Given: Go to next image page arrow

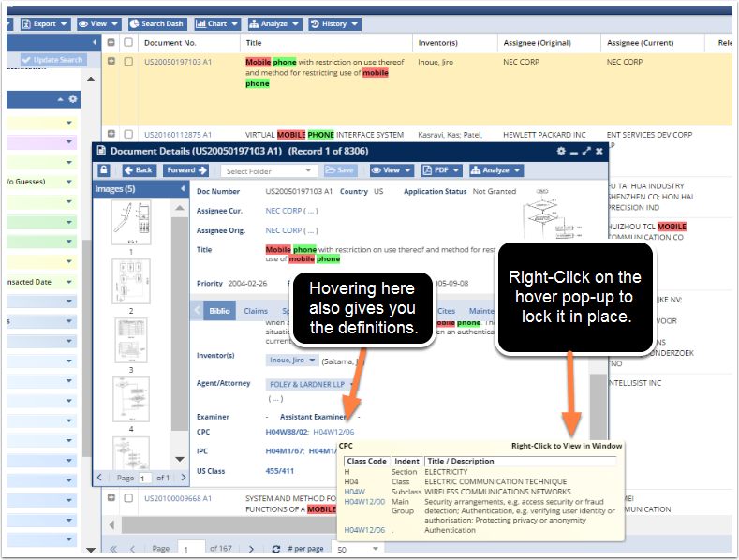Looking at the screenshot, I should click(184, 478).
